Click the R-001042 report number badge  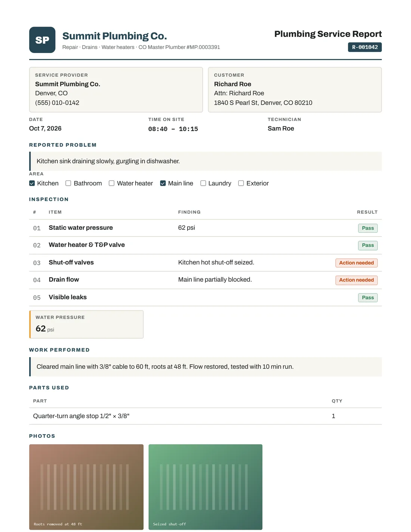pos(365,47)
